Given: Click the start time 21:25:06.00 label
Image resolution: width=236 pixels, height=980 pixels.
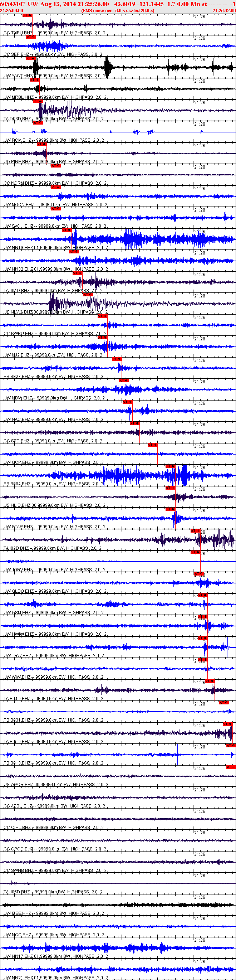Looking at the screenshot, I should click(x=11, y=11).
